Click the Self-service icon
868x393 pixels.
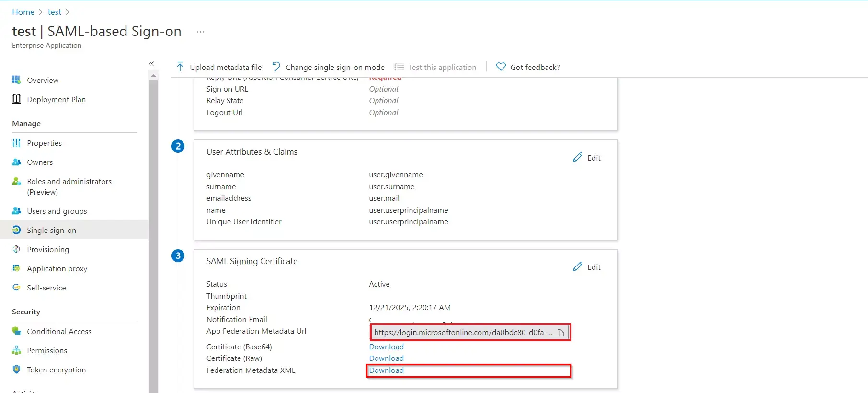pos(16,288)
